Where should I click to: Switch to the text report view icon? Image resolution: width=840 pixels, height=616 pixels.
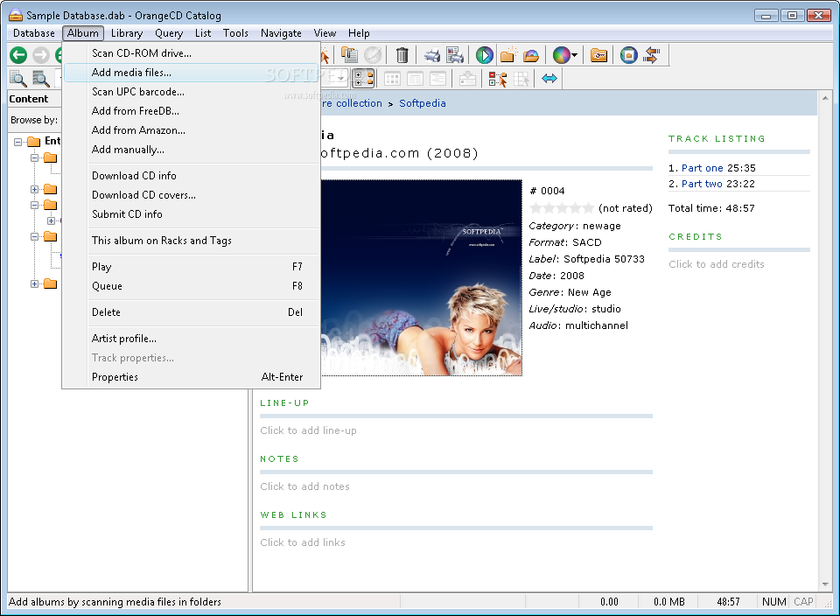[437, 79]
